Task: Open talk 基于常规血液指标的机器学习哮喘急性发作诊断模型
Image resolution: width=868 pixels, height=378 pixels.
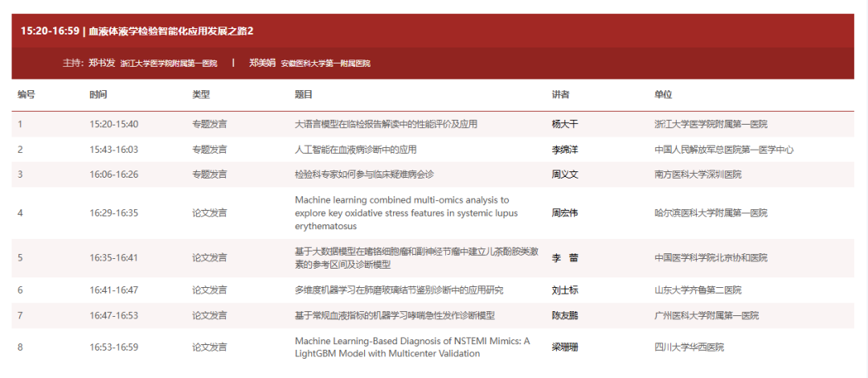Action: click(395, 316)
